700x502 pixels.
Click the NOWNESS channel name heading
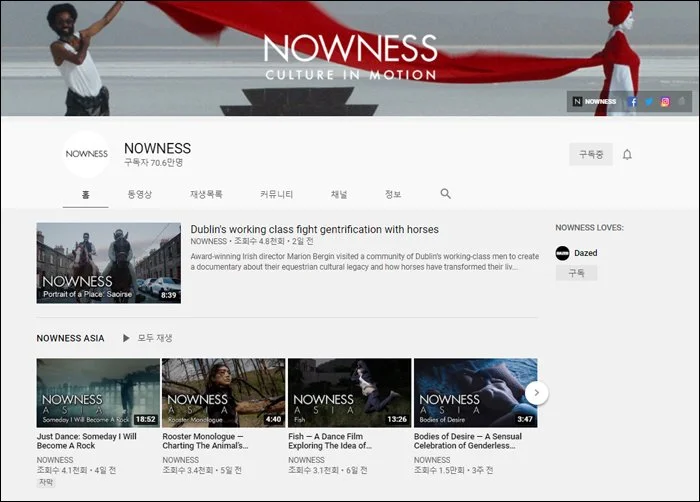[x=158, y=148]
